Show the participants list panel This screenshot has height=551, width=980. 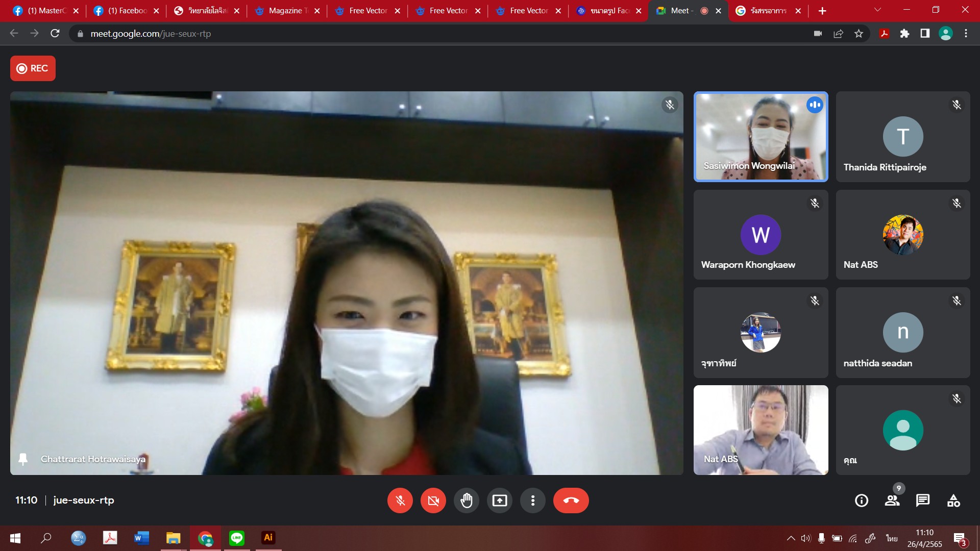892,500
